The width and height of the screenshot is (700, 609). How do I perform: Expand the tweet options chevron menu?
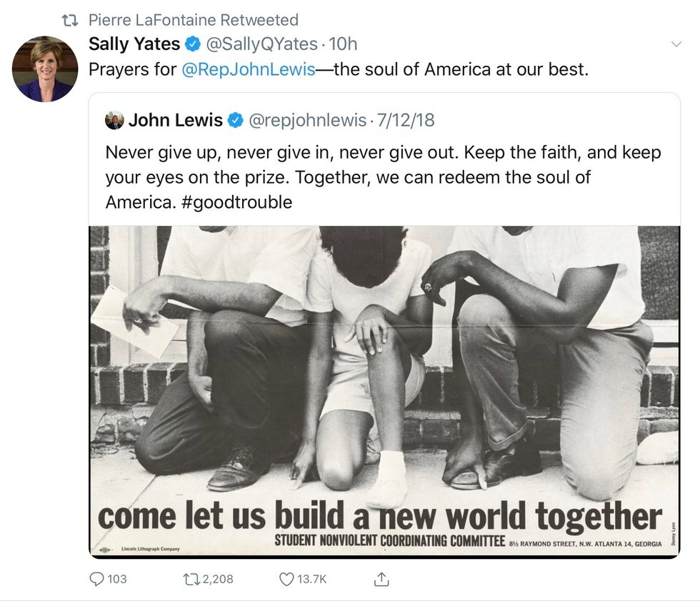676,44
